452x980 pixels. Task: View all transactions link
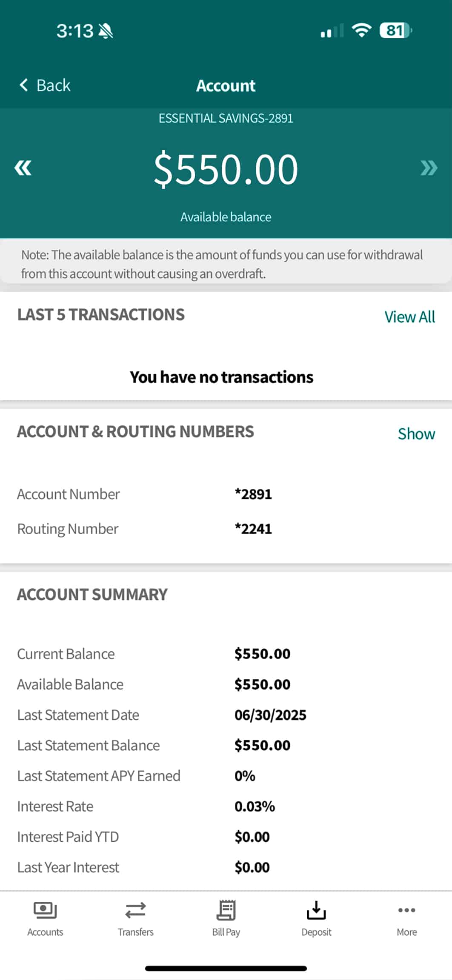(409, 317)
